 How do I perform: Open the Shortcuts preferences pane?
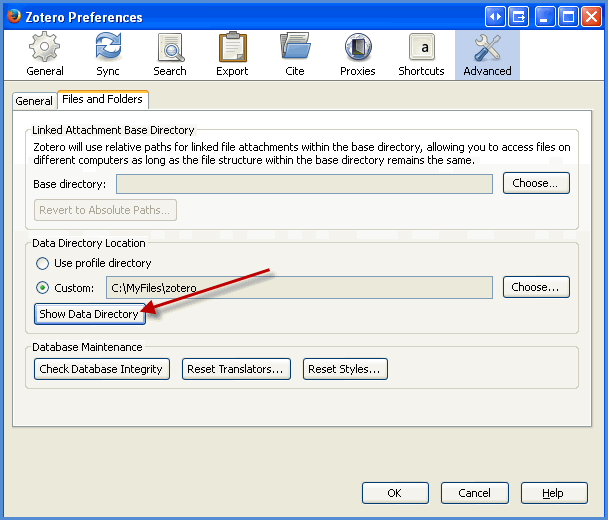[421, 54]
